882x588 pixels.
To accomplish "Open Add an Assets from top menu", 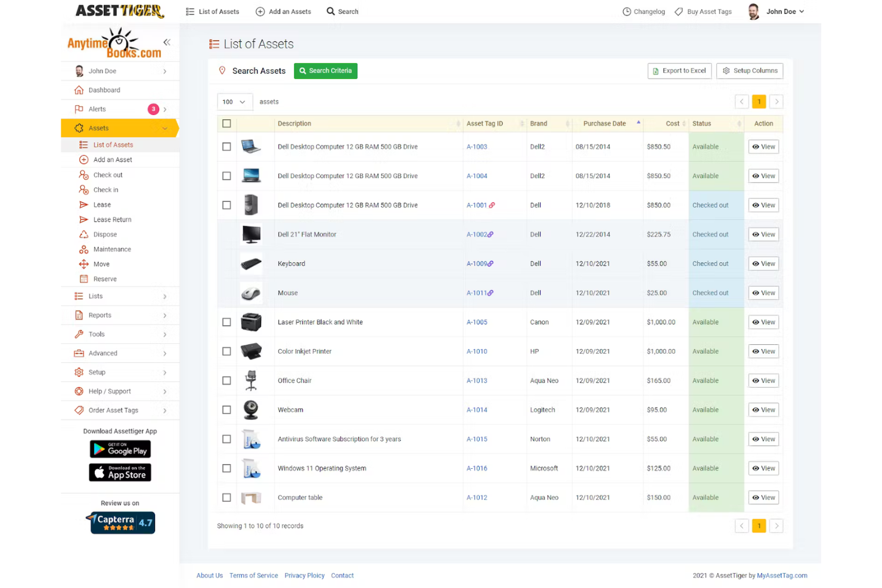I will point(283,11).
